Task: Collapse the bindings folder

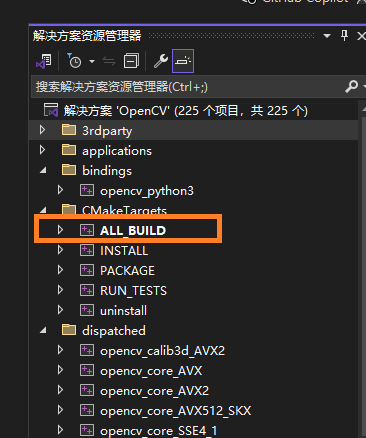Action: tap(43, 170)
